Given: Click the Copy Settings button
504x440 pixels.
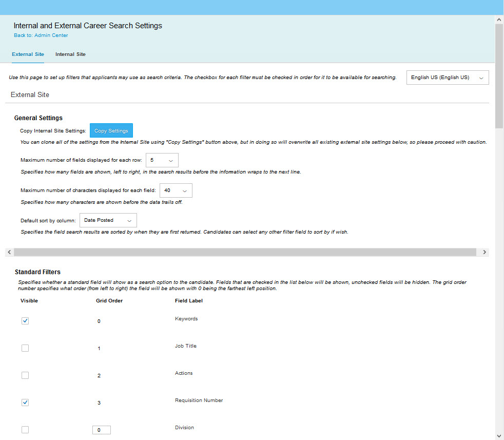Looking at the screenshot, I should (x=111, y=130).
